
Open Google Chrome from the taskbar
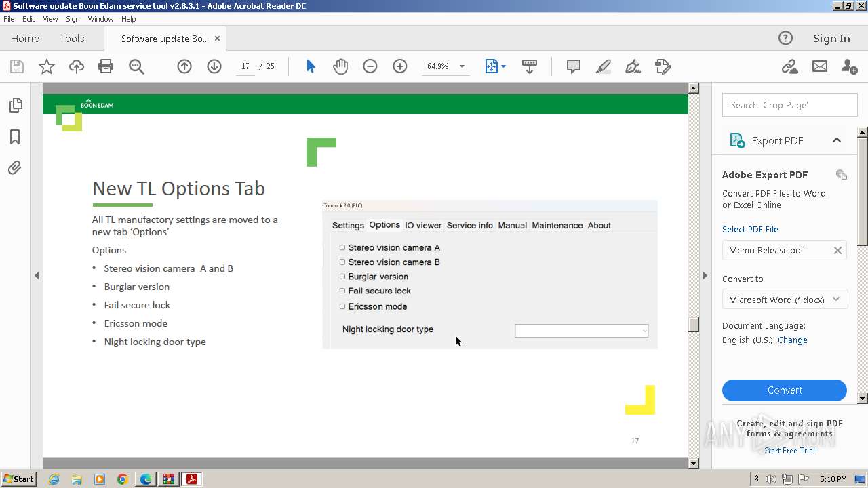(123, 479)
